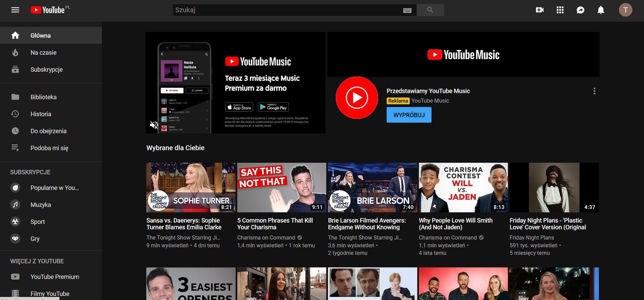
Task: Open the Brie Larson video thumbnail
Action: [372, 188]
